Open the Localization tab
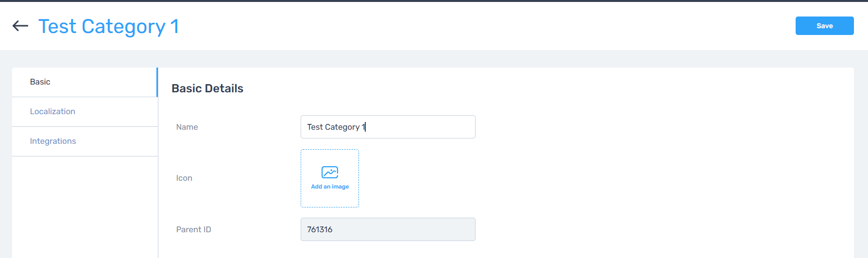Screen dimensions: 868x258 coord(52,112)
